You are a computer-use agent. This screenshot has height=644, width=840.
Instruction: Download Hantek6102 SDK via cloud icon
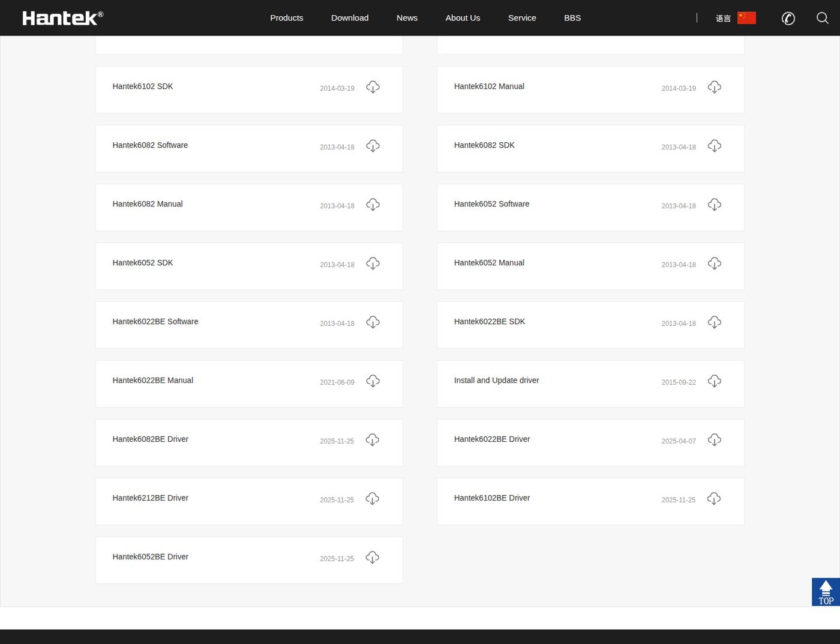[x=373, y=87]
